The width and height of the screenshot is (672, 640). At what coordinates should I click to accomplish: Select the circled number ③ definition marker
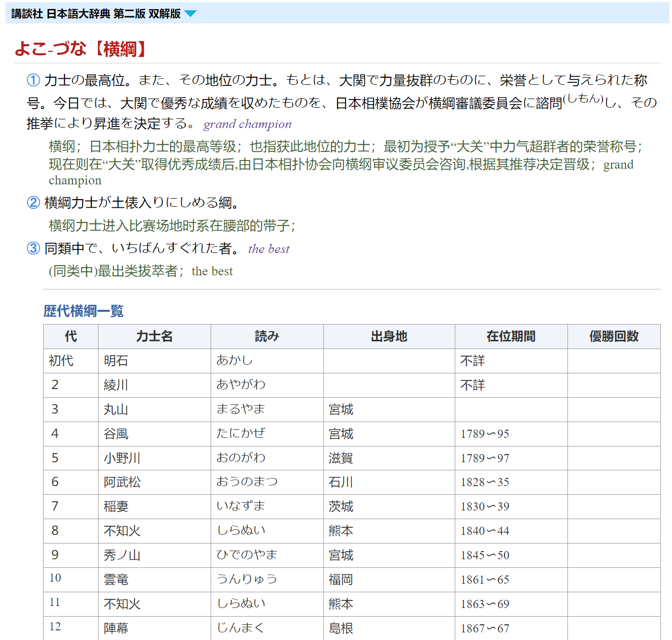[33, 248]
